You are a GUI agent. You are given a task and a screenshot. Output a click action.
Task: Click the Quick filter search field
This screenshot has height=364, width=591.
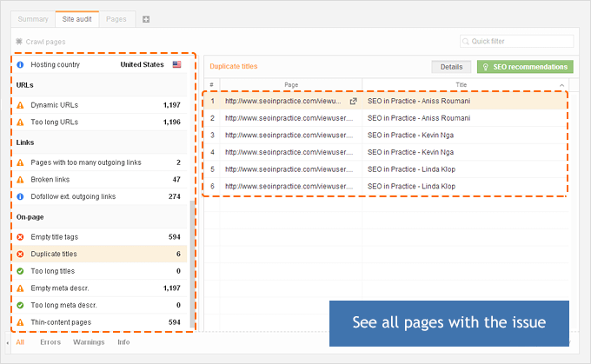pos(517,41)
